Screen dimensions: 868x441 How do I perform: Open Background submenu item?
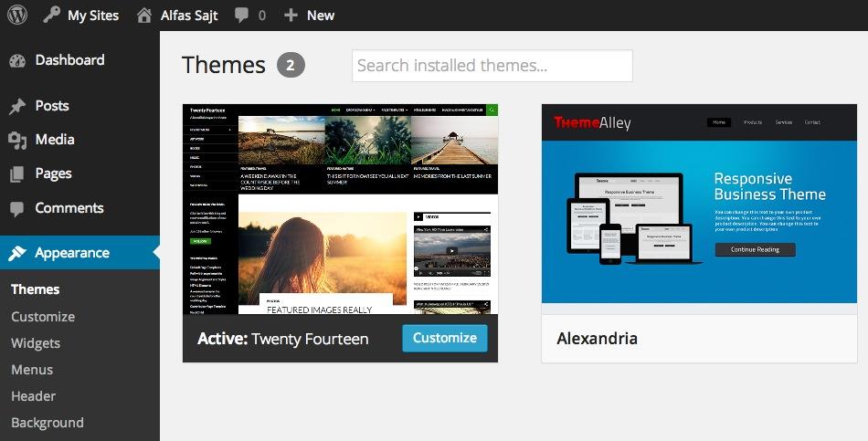pos(47,423)
